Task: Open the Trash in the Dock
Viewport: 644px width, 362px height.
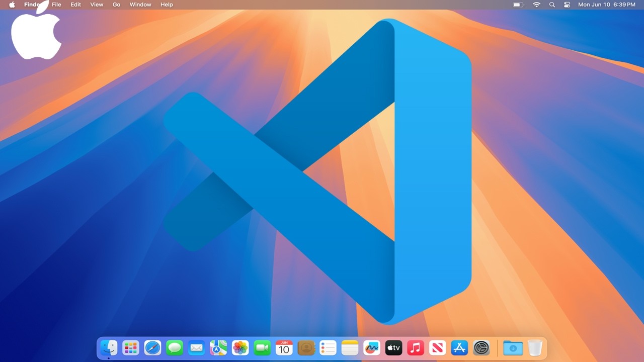Action: coord(535,347)
